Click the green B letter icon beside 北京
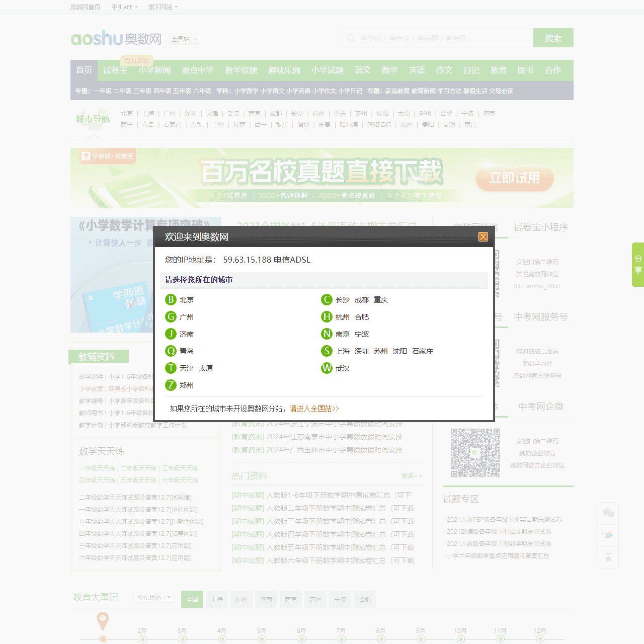Screen dimensions: 644x644 coord(171,300)
